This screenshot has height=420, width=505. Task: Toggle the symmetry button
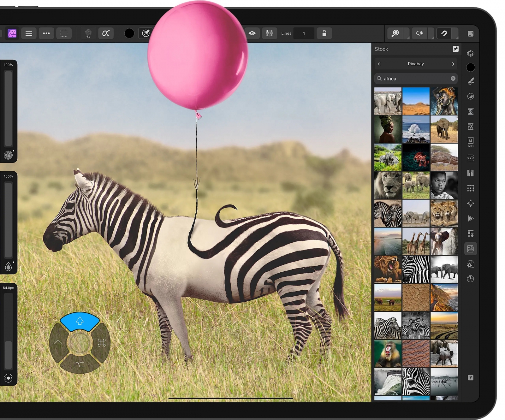(x=270, y=33)
